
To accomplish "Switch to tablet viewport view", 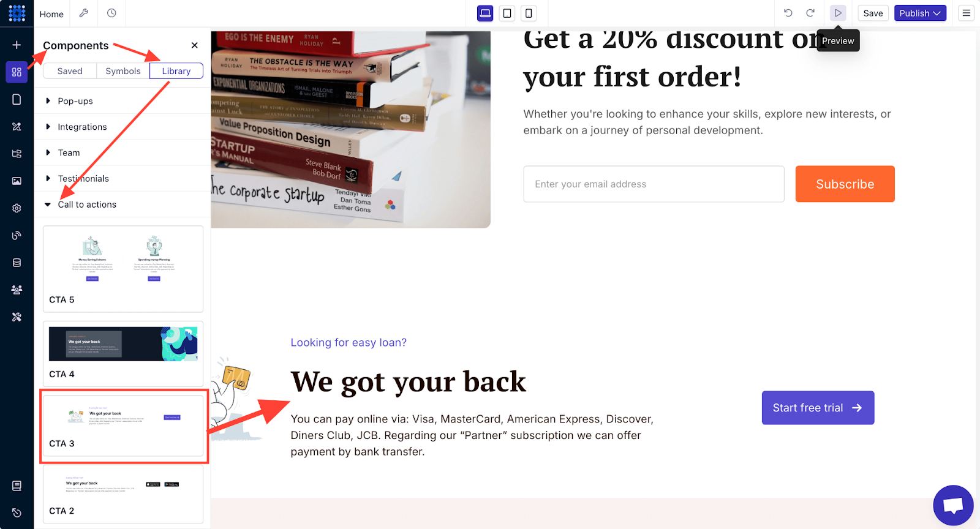I will click(x=507, y=13).
